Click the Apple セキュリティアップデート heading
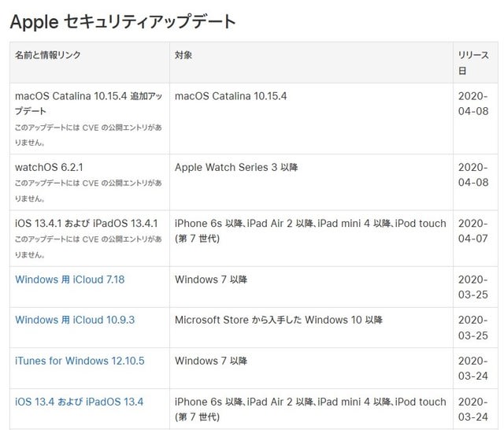The image size is (504, 430). [x=123, y=22]
